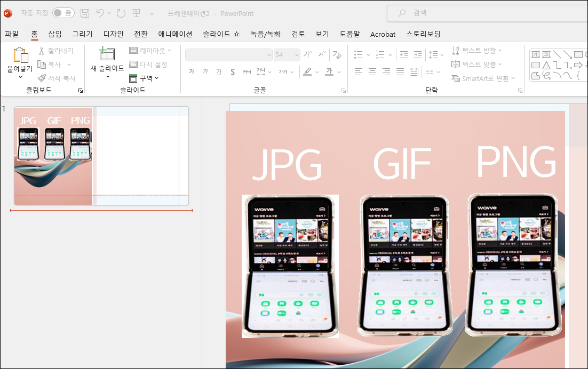Click the font color swatch with underlined 가
588x369 pixels.
[329, 72]
